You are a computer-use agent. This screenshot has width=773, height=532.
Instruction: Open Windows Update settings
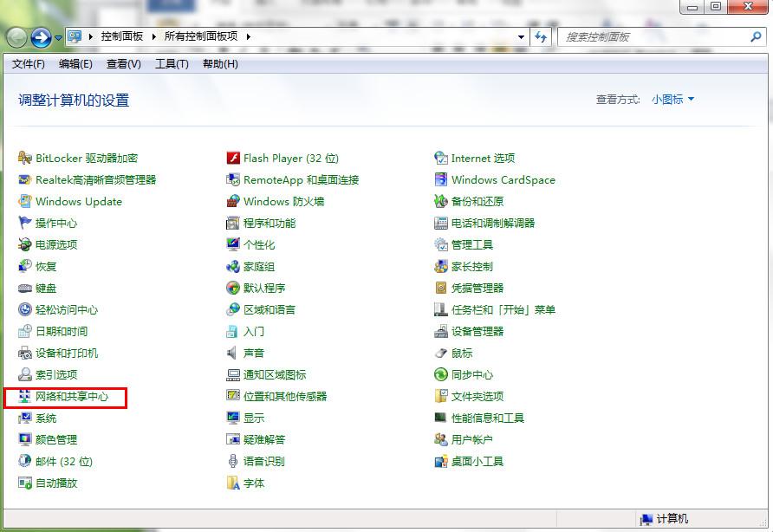click(x=77, y=201)
